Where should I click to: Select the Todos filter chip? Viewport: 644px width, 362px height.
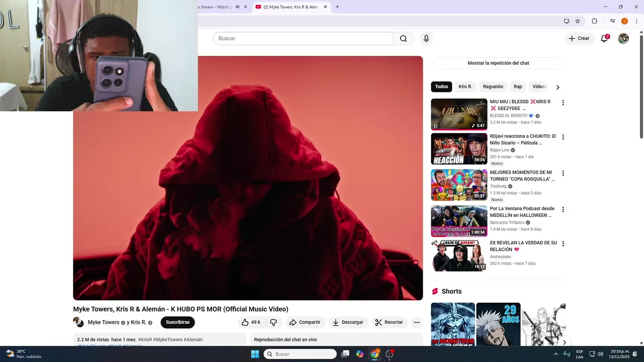click(441, 86)
